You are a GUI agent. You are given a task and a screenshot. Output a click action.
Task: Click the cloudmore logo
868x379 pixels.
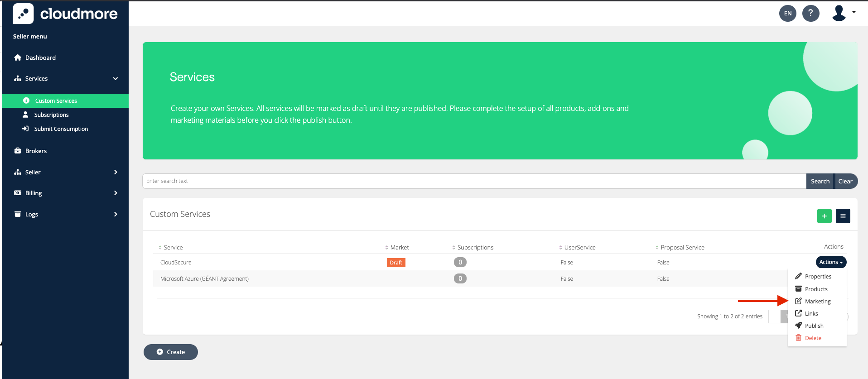[x=65, y=14]
